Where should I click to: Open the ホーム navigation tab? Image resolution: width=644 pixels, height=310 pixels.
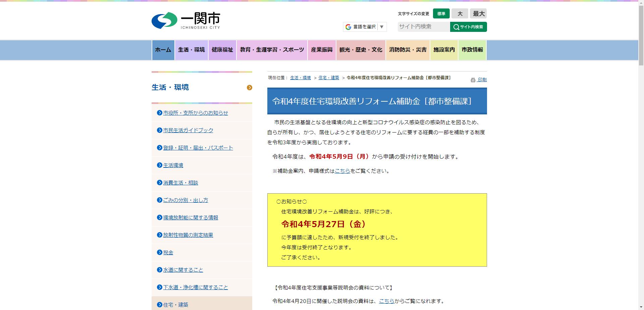pos(163,50)
